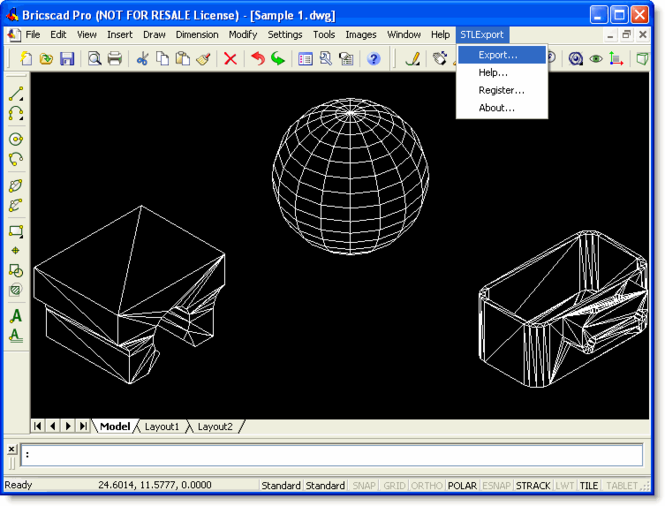Screen dimensions: 665x506
Task: Choose About… in STLExport menu
Action: click(x=502, y=108)
